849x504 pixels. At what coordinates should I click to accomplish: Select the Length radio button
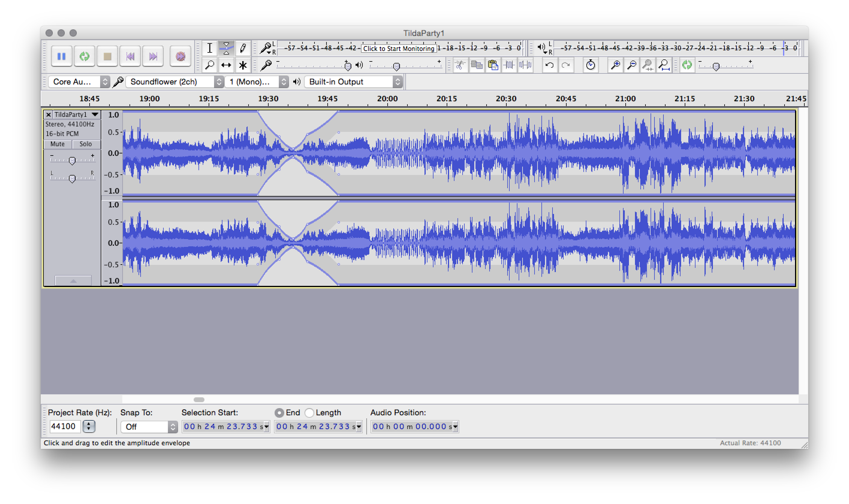(x=309, y=413)
